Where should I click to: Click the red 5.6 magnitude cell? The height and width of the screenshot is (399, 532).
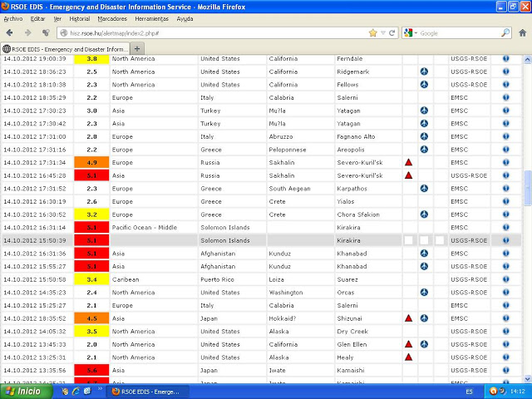pyautogui.click(x=91, y=370)
